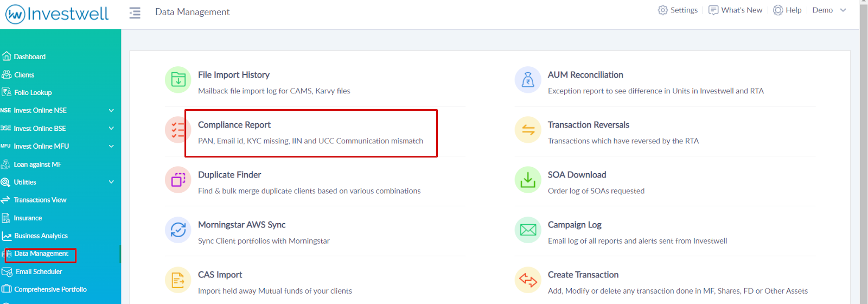Click the Investwell logo
The width and height of the screenshot is (868, 304).
[57, 14]
